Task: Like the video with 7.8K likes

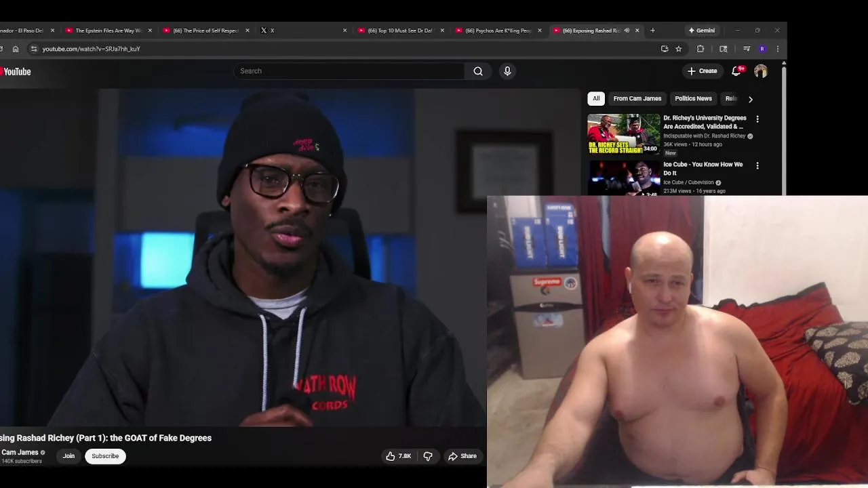Action: click(x=398, y=456)
